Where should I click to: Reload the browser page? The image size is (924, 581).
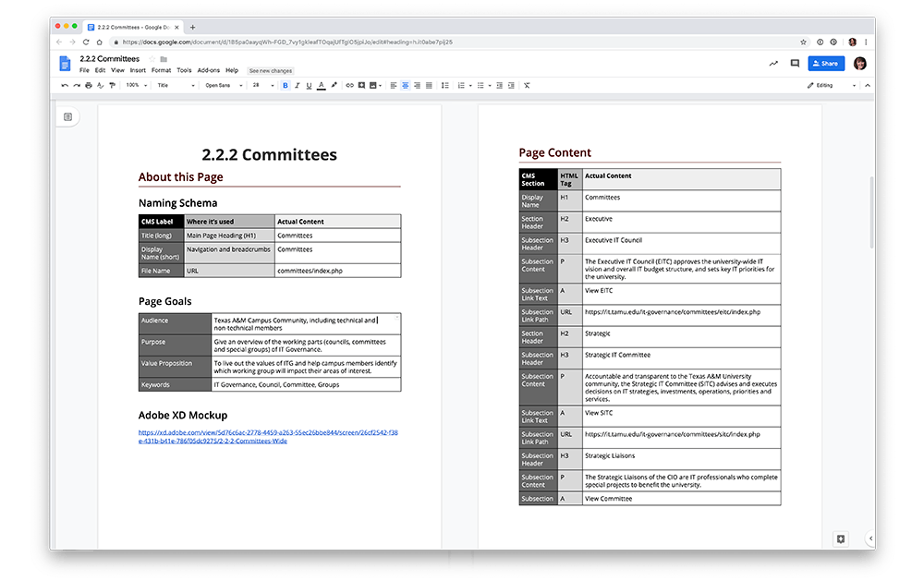click(85, 42)
